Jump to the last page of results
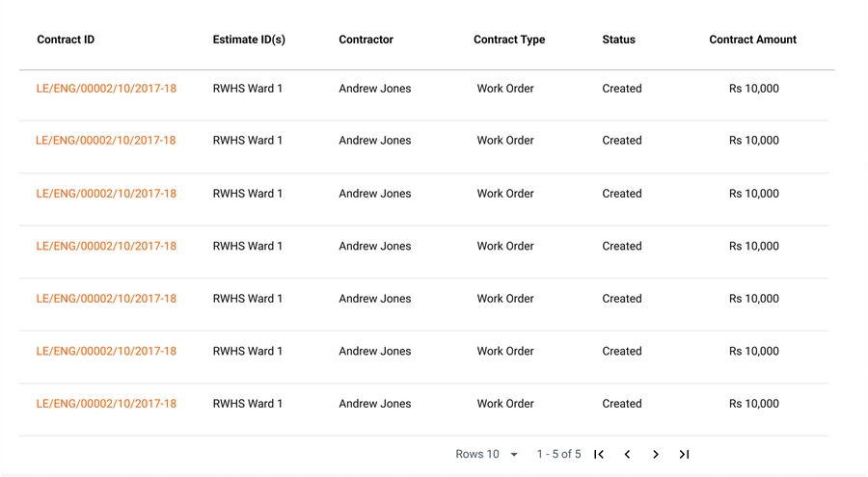The height and width of the screenshot is (477, 868). [x=684, y=454]
